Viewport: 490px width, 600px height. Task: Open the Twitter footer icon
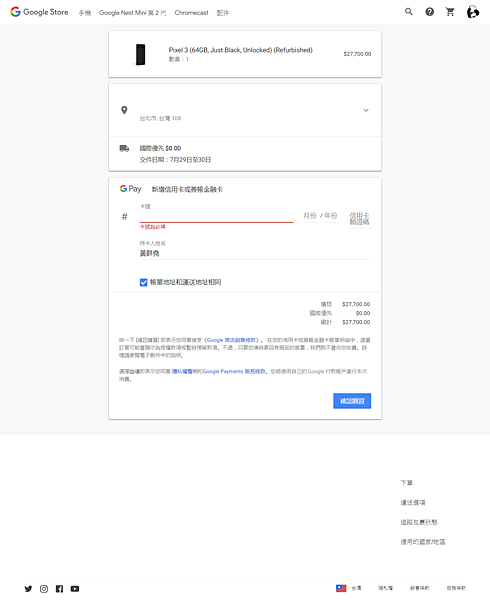coord(28,589)
